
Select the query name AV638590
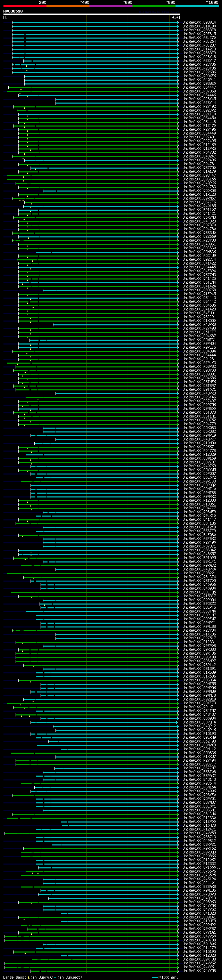(13, 11)
